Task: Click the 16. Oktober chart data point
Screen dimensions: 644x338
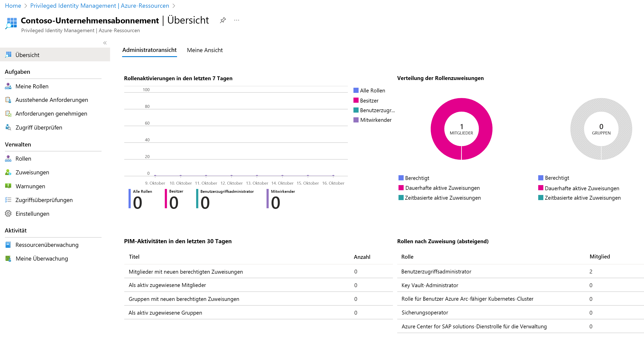Action: 333,176
